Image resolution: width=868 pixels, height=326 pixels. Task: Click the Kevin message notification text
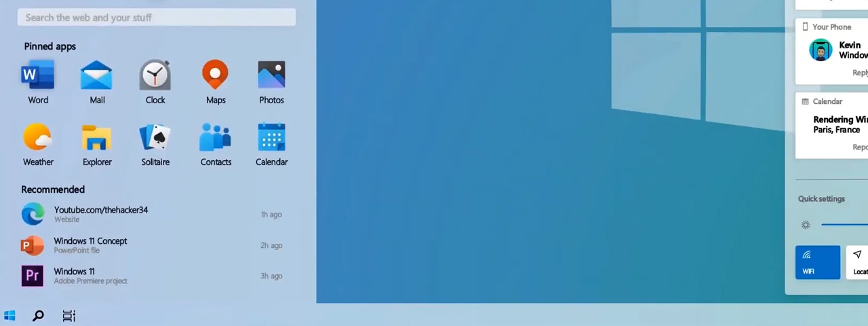853,50
